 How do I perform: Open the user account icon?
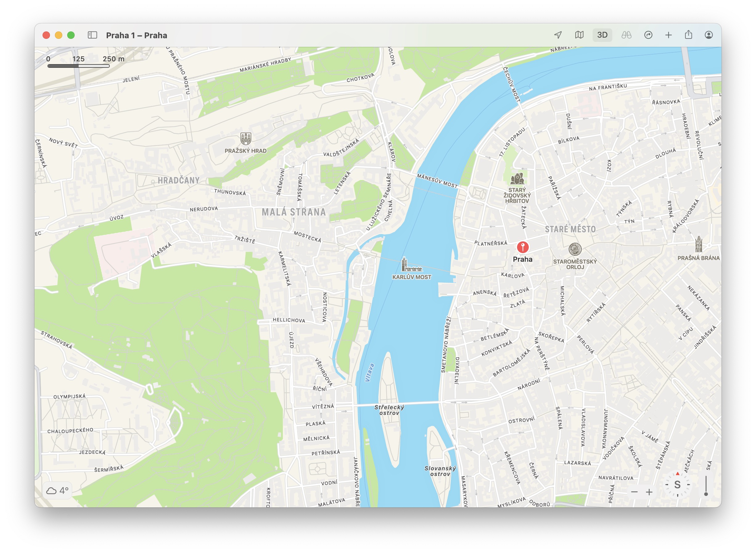(709, 35)
